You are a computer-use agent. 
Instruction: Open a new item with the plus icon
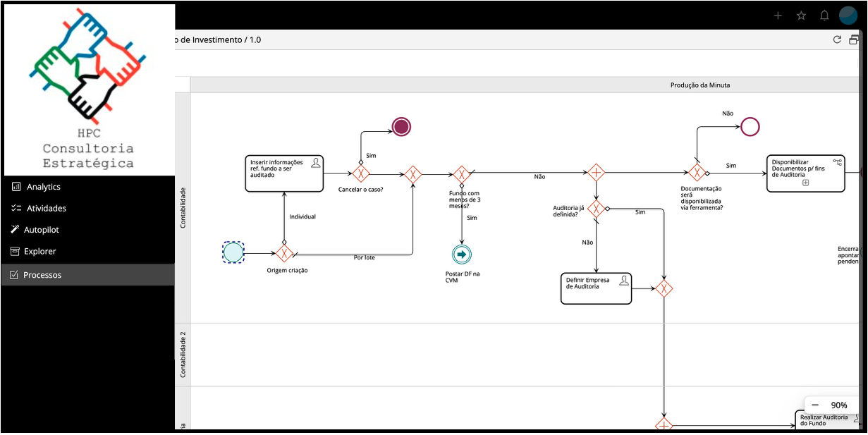click(778, 15)
